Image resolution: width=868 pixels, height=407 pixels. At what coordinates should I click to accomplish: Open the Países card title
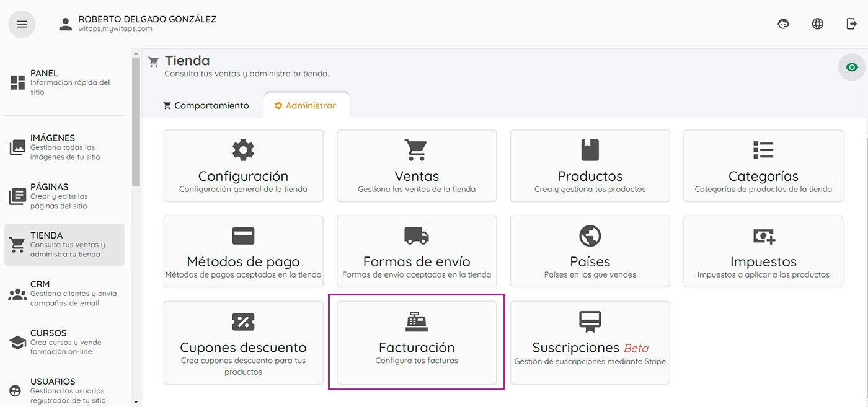coord(590,261)
